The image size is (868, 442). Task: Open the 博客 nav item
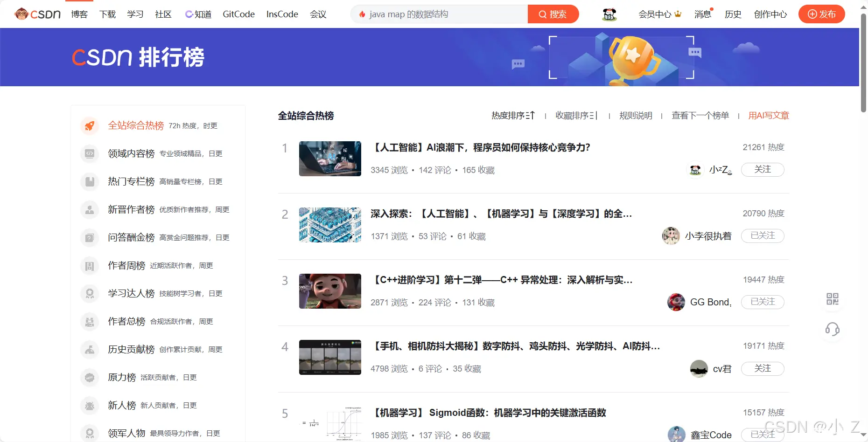[x=79, y=14]
